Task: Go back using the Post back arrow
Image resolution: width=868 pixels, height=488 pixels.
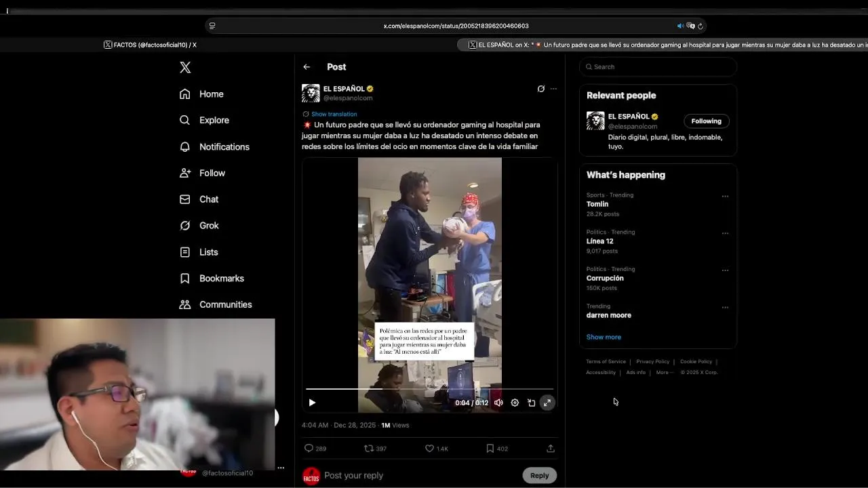Action: [x=307, y=67]
